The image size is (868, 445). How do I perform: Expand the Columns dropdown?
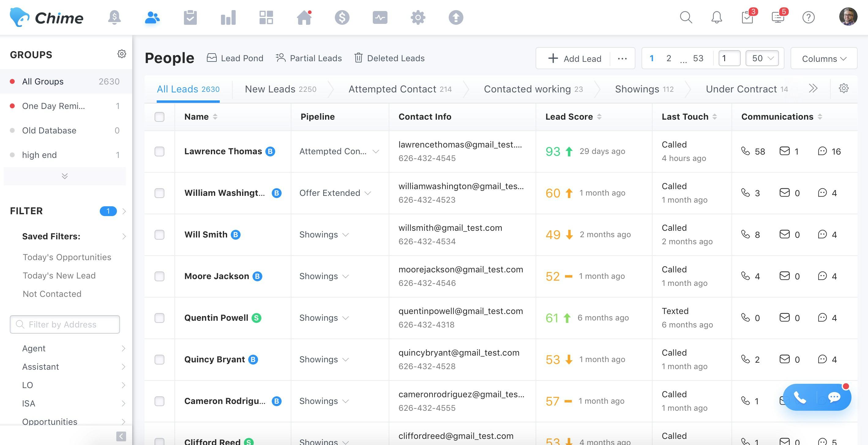tap(824, 58)
